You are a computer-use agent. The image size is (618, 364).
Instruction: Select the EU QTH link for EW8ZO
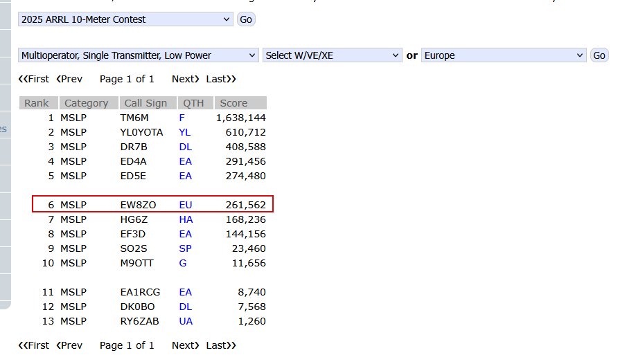[186, 205]
